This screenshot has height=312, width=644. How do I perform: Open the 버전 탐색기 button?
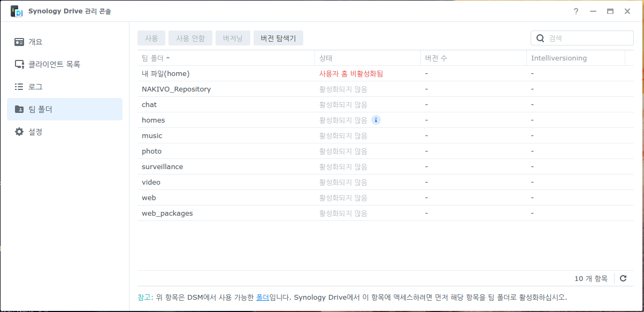[x=278, y=38]
